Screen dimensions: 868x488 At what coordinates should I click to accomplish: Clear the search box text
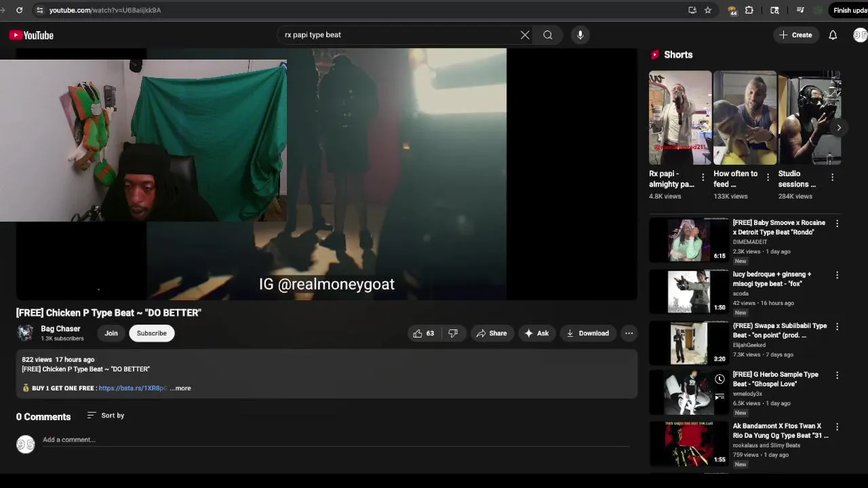point(525,35)
